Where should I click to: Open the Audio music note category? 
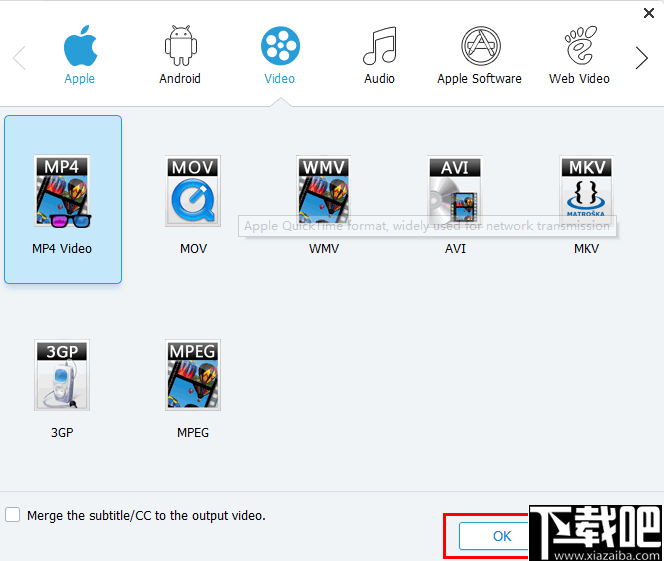[380, 46]
